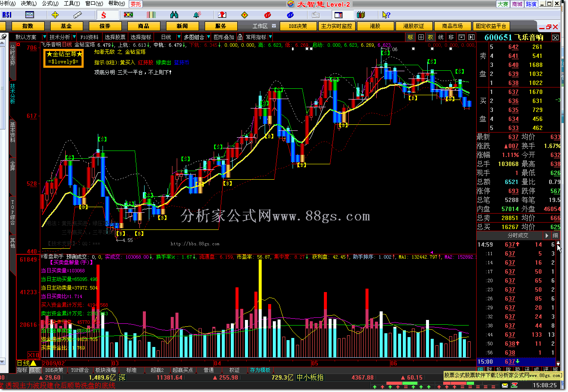Click the 日线 yellow triangle expander at chart bottom
Screen dimensions: 568x392
point(33,363)
